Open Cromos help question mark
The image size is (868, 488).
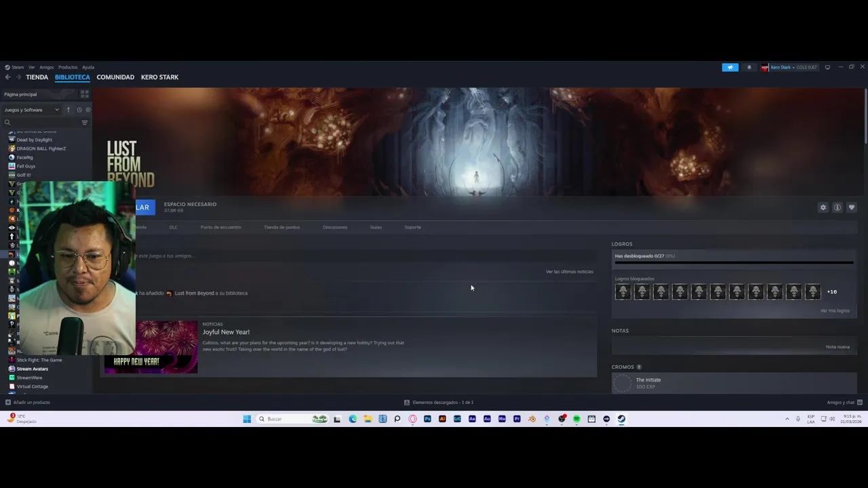click(x=639, y=367)
